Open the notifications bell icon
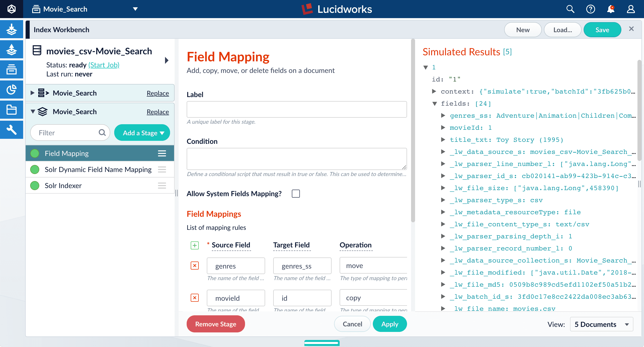The width and height of the screenshot is (644, 347). 611,9
